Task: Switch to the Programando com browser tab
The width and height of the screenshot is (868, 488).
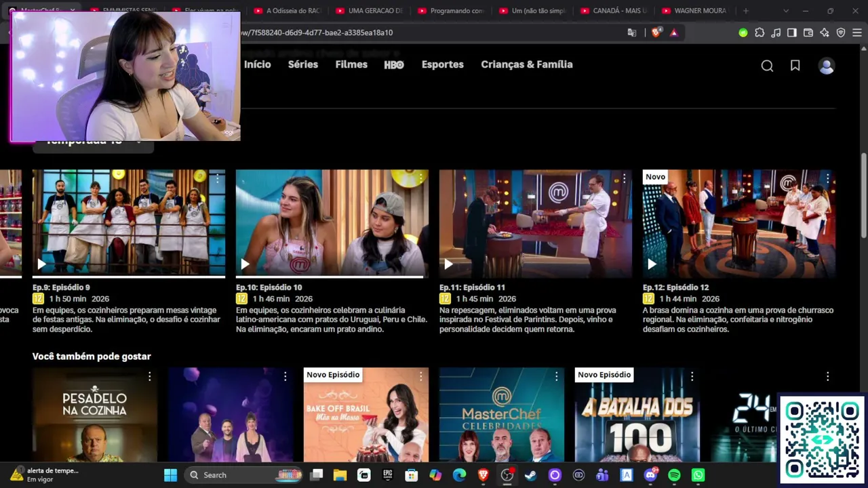Action: point(450,11)
